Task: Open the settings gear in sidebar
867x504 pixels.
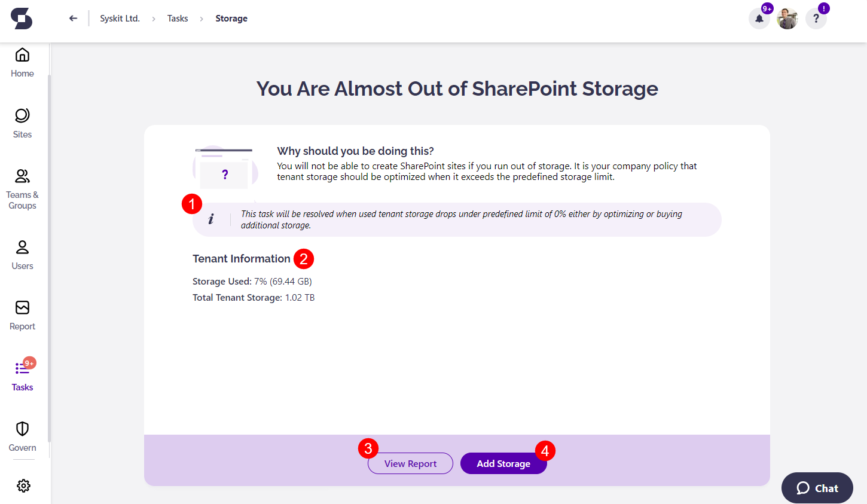Action: click(x=23, y=485)
